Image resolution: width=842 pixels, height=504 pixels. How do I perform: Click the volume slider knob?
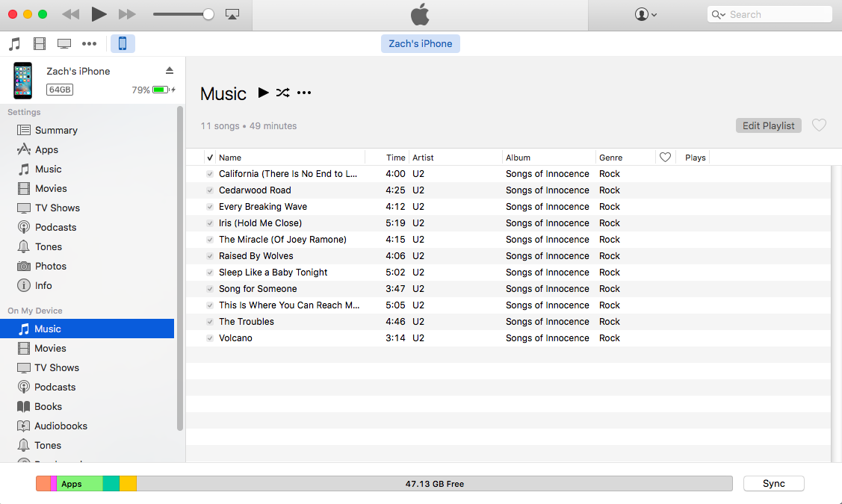(208, 14)
